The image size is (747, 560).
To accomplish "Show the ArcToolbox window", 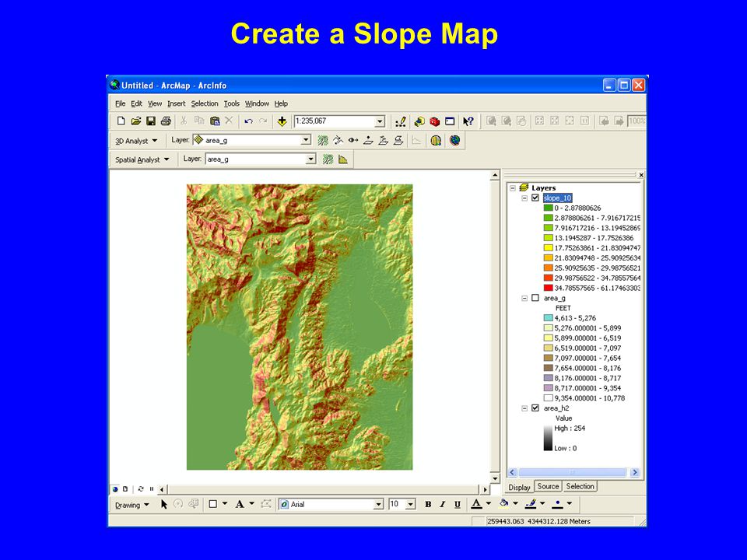I will (434, 121).
